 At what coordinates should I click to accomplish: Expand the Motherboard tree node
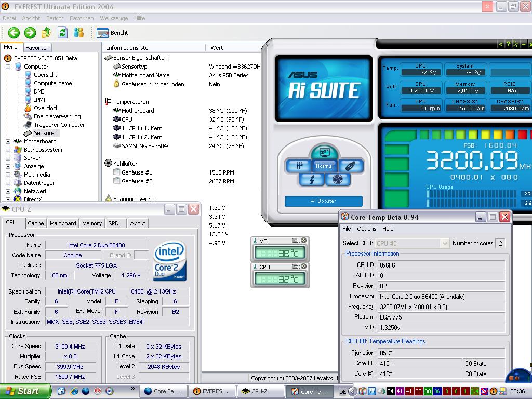pyautogui.click(x=8, y=141)
